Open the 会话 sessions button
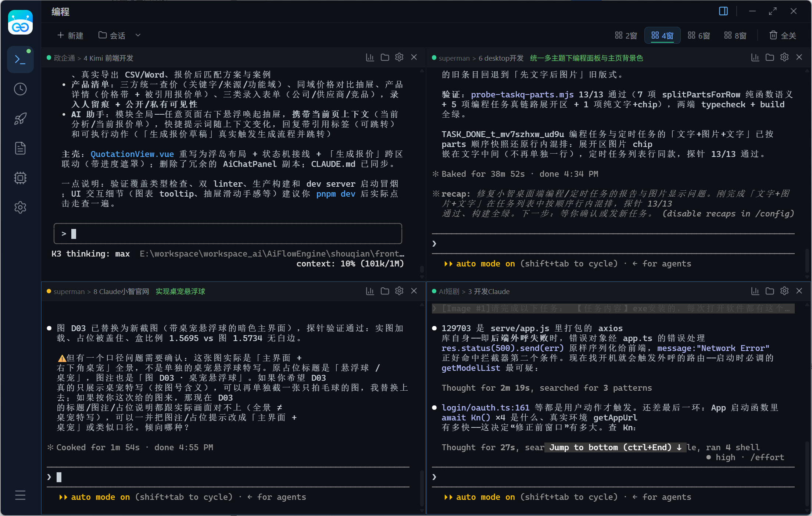812x516 pixels. 112,36
